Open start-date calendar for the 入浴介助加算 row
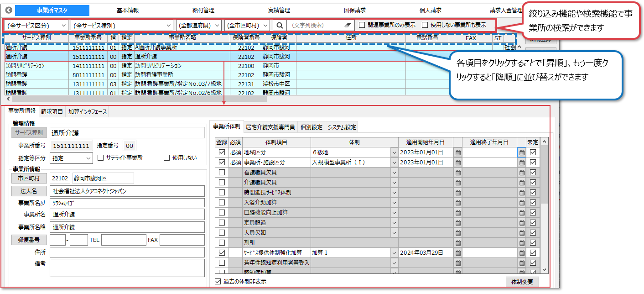Viewport: 644px width, 294px height. [458, 202]
